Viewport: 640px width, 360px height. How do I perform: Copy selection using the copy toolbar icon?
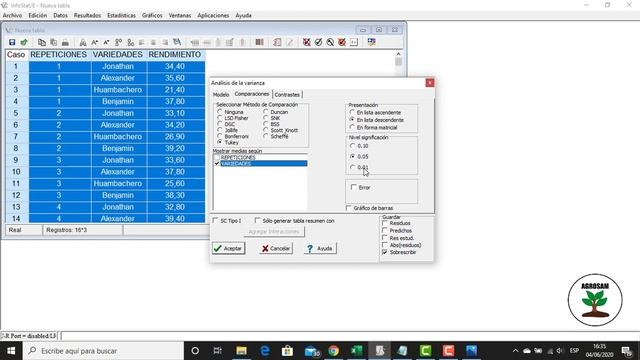click(42, 42)
